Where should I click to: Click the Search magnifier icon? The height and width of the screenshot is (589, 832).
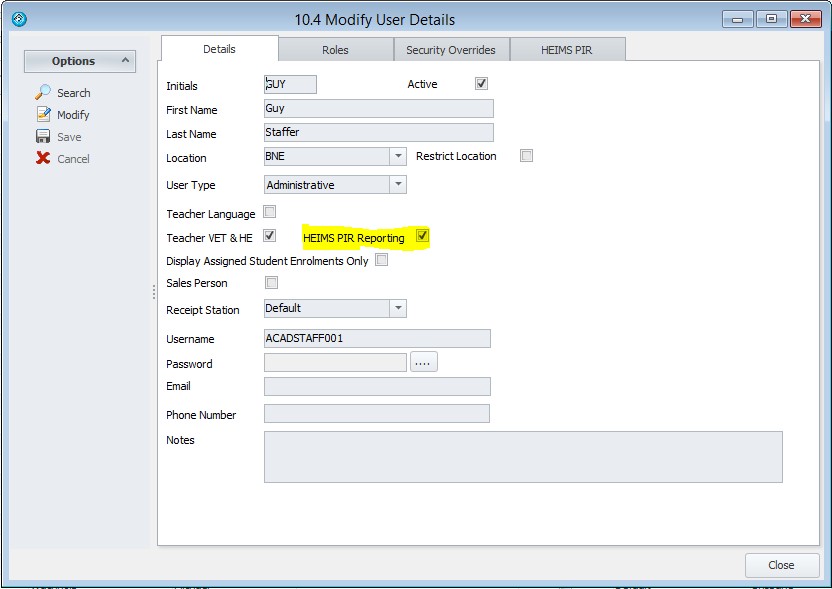[43, 92]
